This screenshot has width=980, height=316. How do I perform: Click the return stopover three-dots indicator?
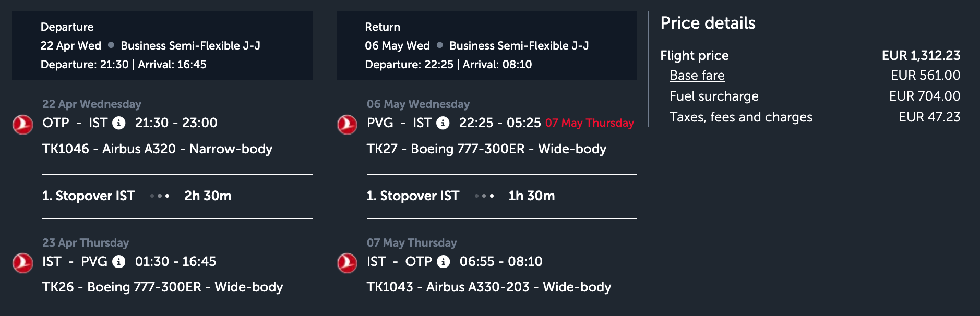[484, 196]
